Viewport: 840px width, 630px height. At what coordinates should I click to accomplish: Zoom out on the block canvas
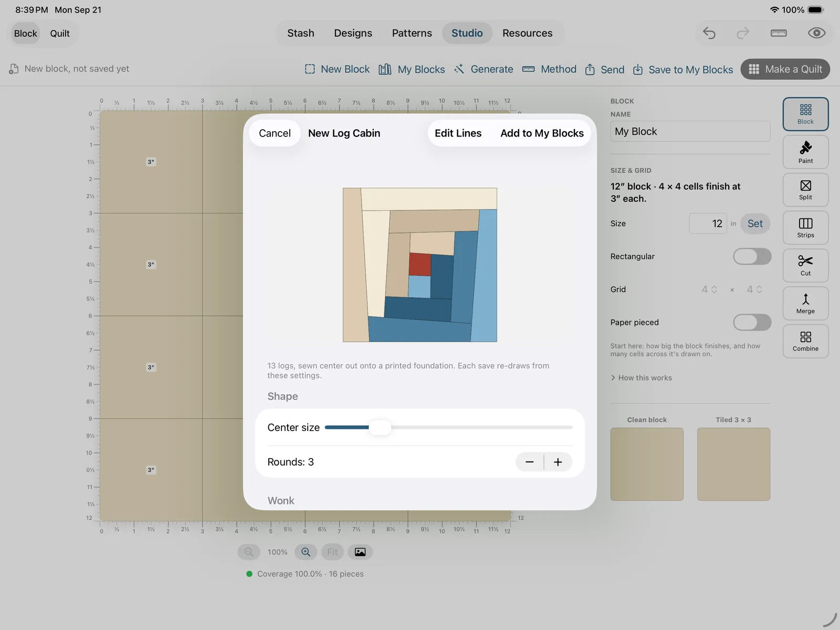(x=249, y=552)
